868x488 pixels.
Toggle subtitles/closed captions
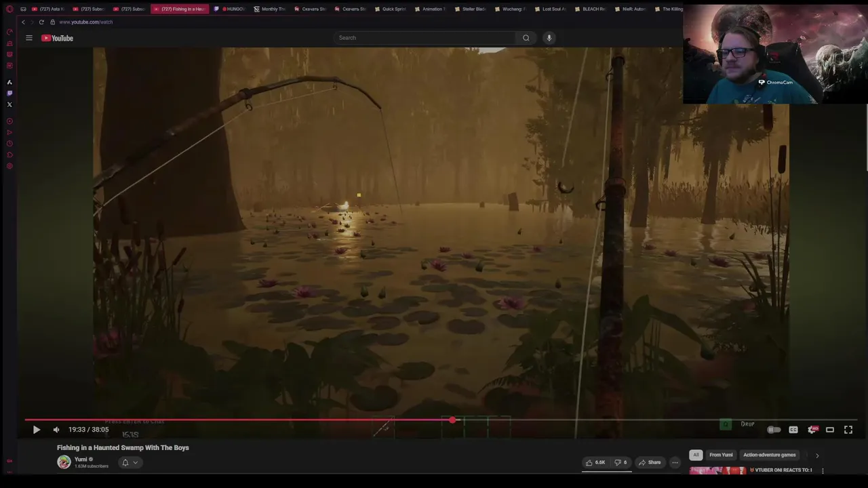[x=793, y=430]
